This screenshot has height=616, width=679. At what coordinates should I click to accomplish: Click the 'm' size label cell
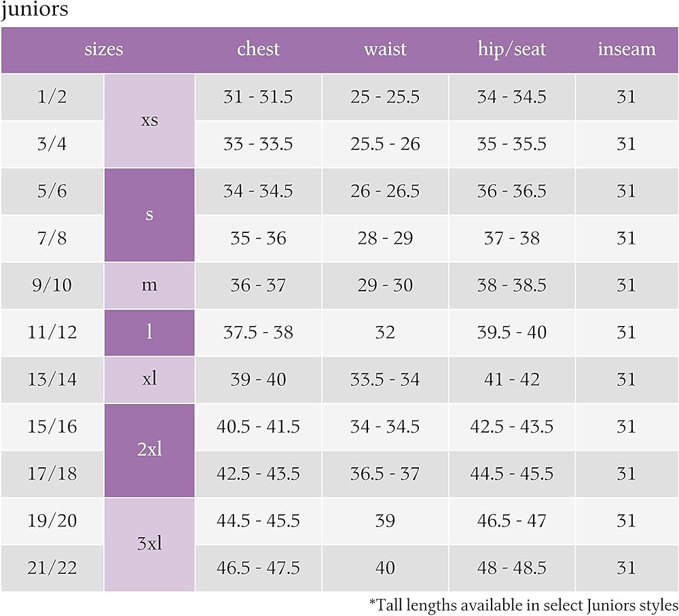(149, 285)
